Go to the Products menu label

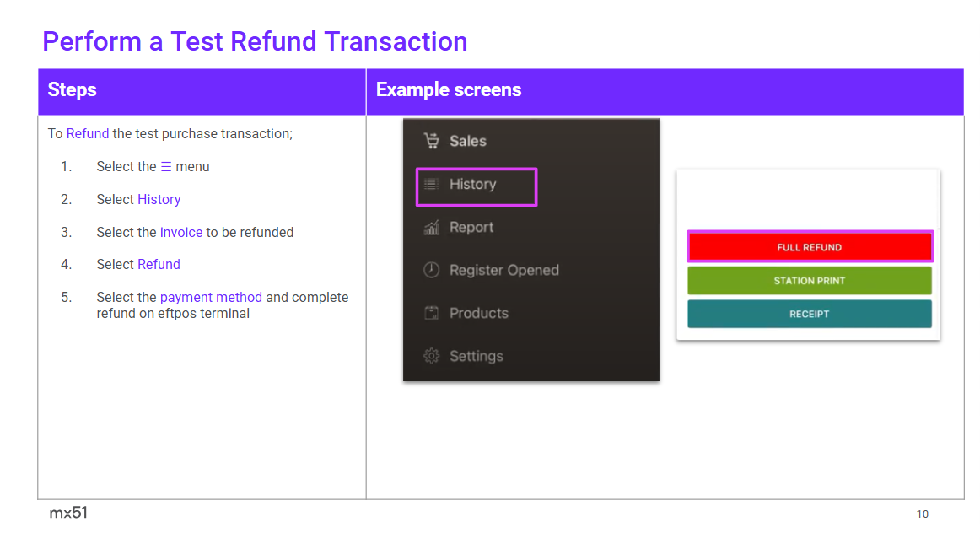click(479, 313)
